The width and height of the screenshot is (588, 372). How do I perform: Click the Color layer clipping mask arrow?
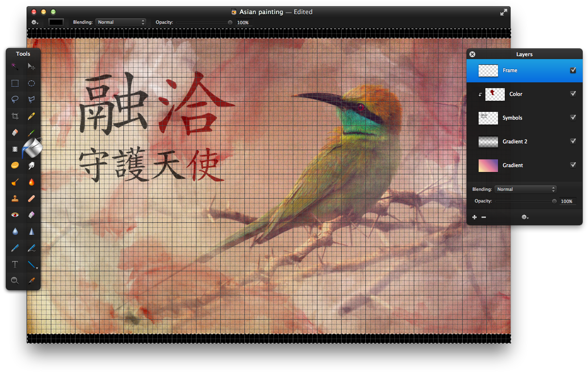coord(480,94)
